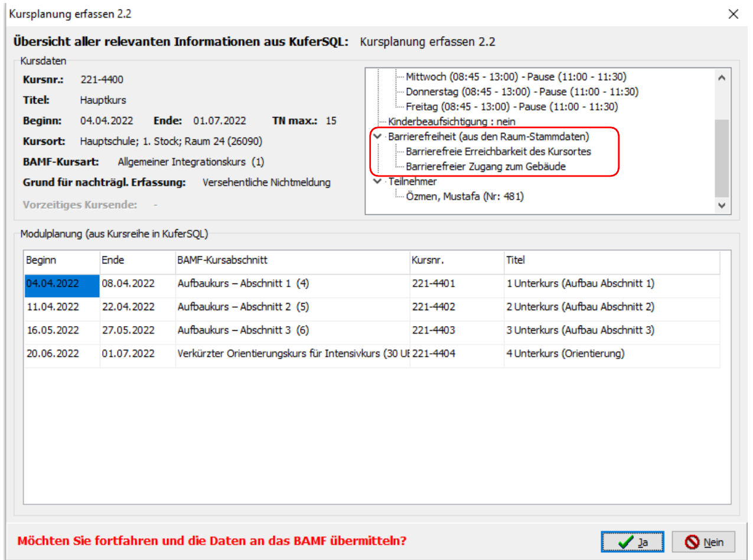Image resolution: width=753 pixels, height=560 pixels.
Task: Click the tree scrollbar down arrow
Action: (721, 206)
